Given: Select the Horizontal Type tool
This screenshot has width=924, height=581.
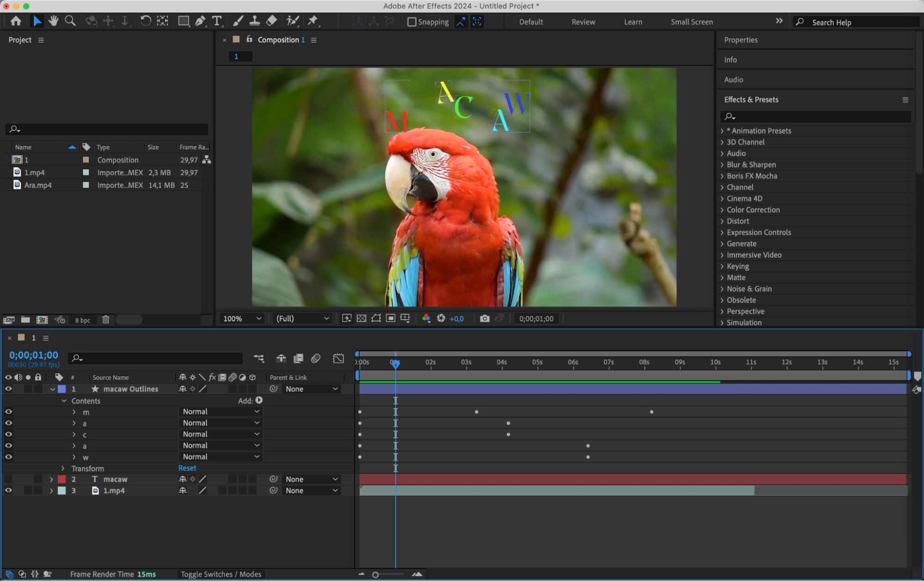Looking at the screenshot, I should pyautogui.click(x=217, y=21).
